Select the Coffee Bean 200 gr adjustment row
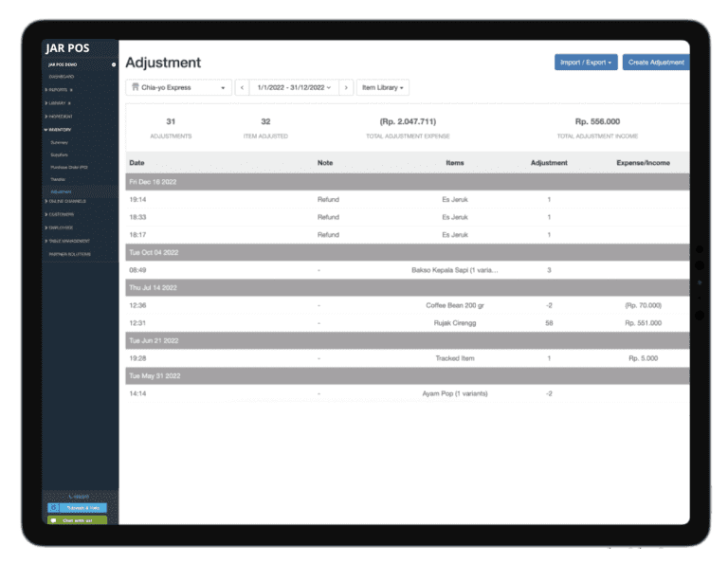The width and height of the screenshot is (728, 563). click(x=408, y=305)
